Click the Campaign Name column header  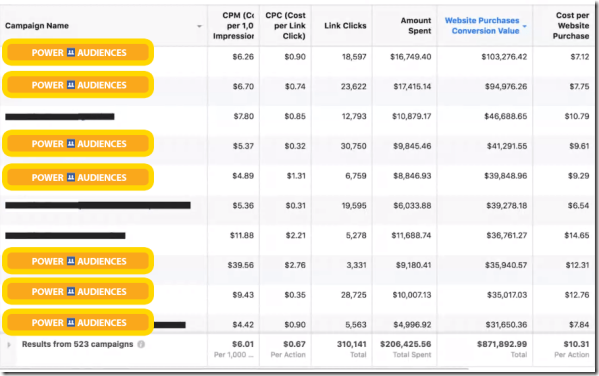37,26
